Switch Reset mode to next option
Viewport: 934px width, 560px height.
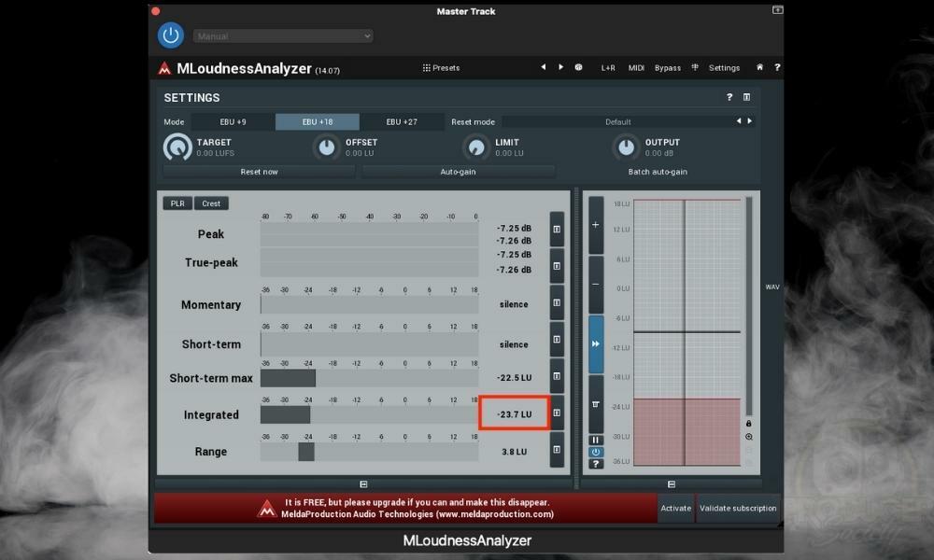(x=749, y=121)
